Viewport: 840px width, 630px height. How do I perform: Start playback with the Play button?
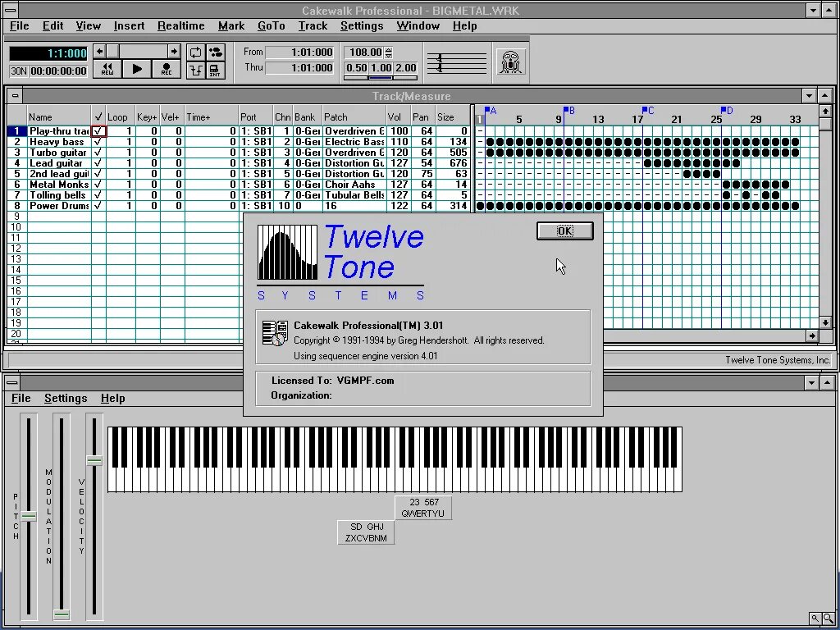point(137,69)
